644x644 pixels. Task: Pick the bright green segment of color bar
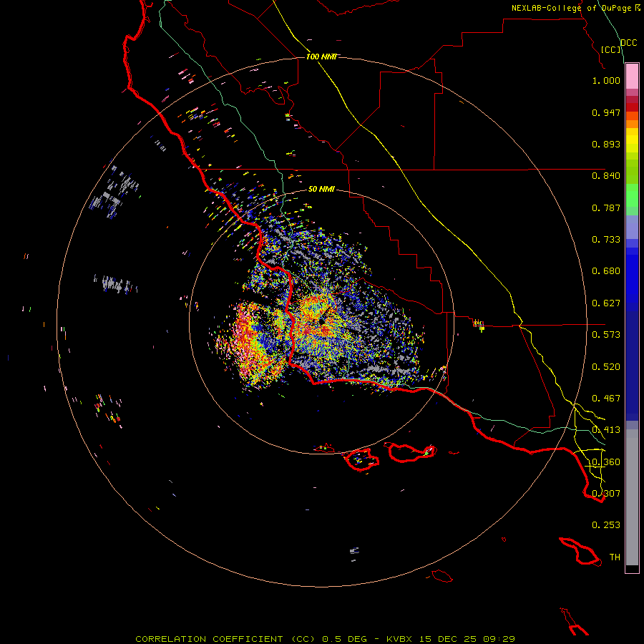tap(632, 195)
